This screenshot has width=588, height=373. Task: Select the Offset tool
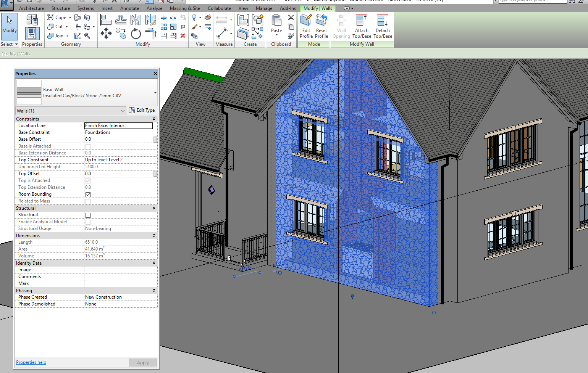[x=121, y=19]
